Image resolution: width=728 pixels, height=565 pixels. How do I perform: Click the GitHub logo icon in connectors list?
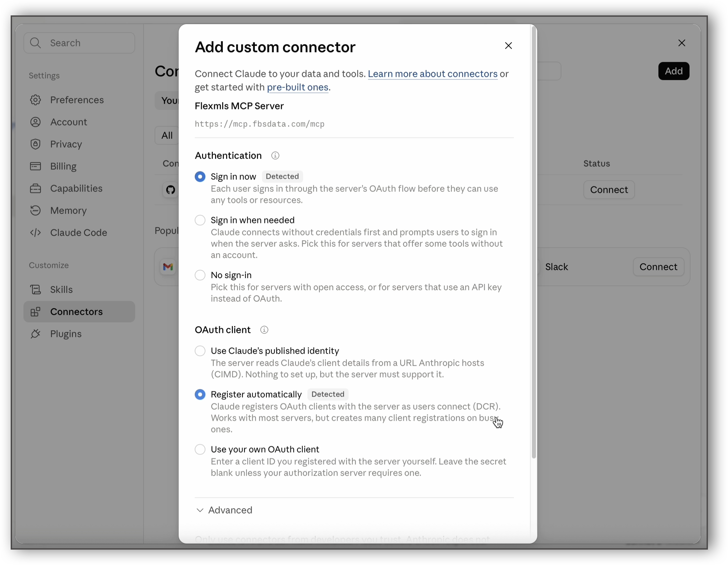[x=171, y=190]
